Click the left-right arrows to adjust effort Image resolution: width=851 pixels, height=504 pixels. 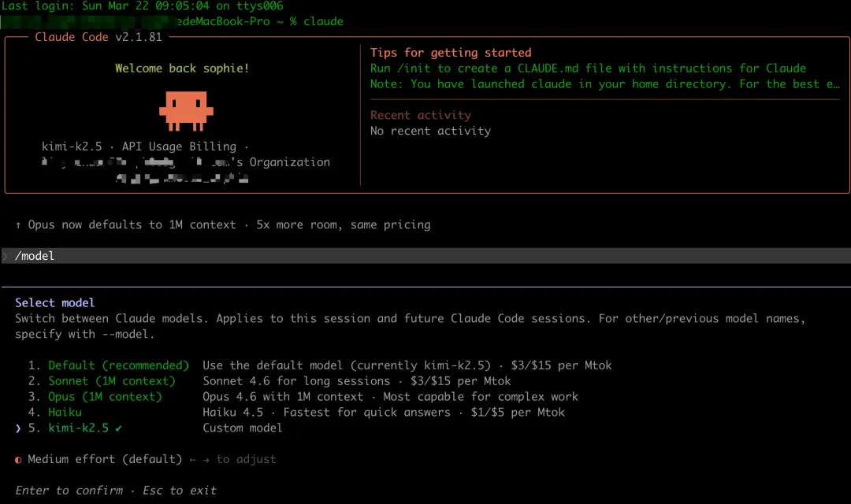tap(199, 459)
